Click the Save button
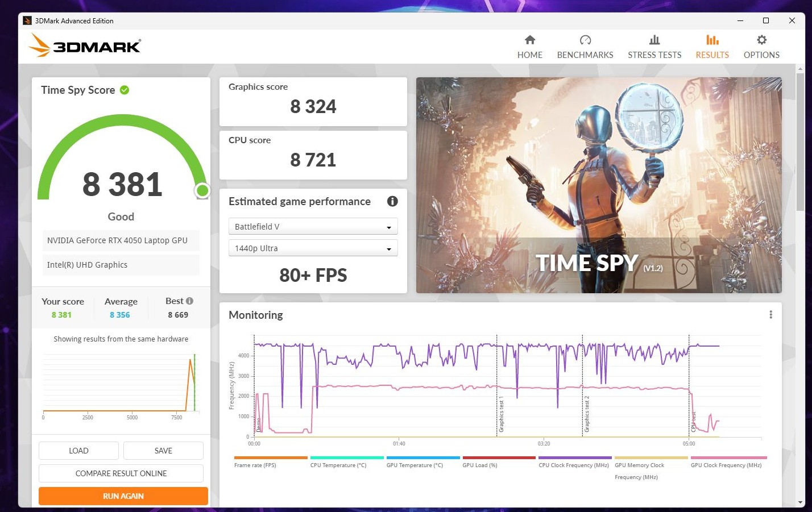Image resolution: width=812 pixels, height=512 pixels. tap(163, 451)
